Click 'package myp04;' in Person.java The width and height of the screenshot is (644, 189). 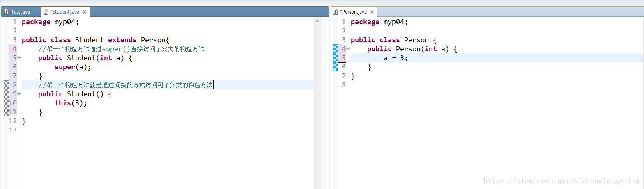click(x=379, y=22)
